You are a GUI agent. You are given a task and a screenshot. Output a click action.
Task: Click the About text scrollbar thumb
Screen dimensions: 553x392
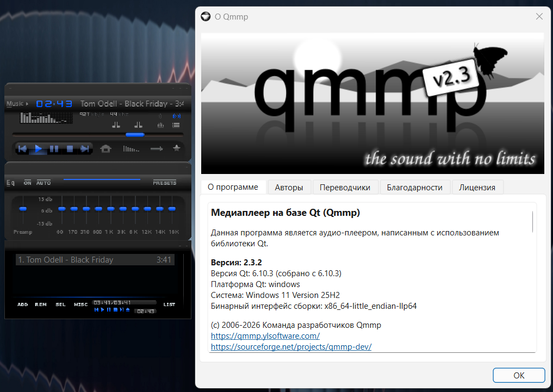(x=532, y=222)
